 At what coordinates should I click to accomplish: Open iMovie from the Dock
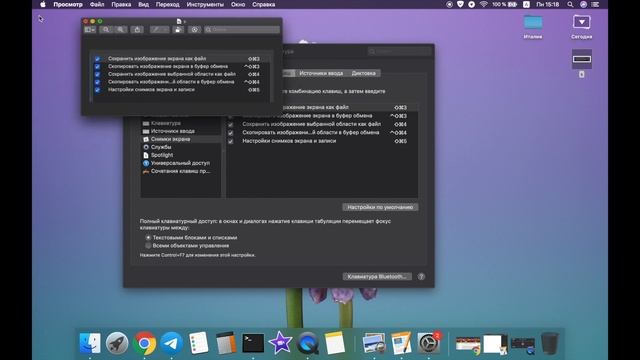pyautogui.click(x=280, y=343)
